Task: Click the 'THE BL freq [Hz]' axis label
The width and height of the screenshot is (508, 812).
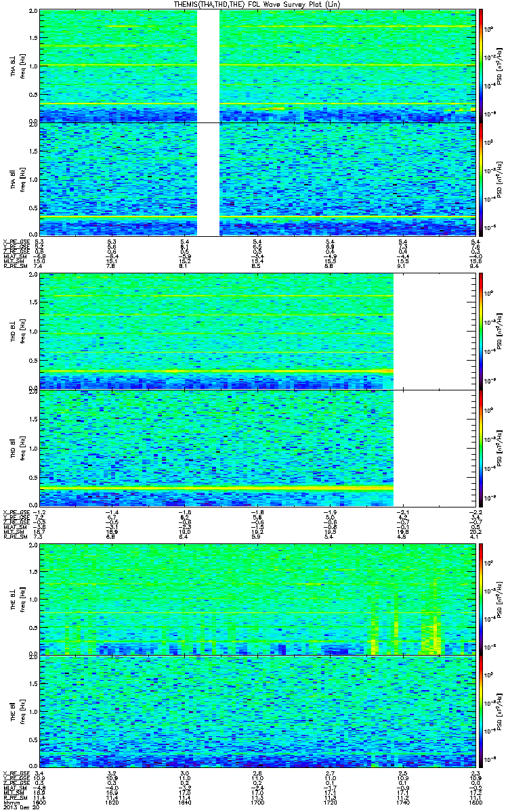Action: coord(18,599)
